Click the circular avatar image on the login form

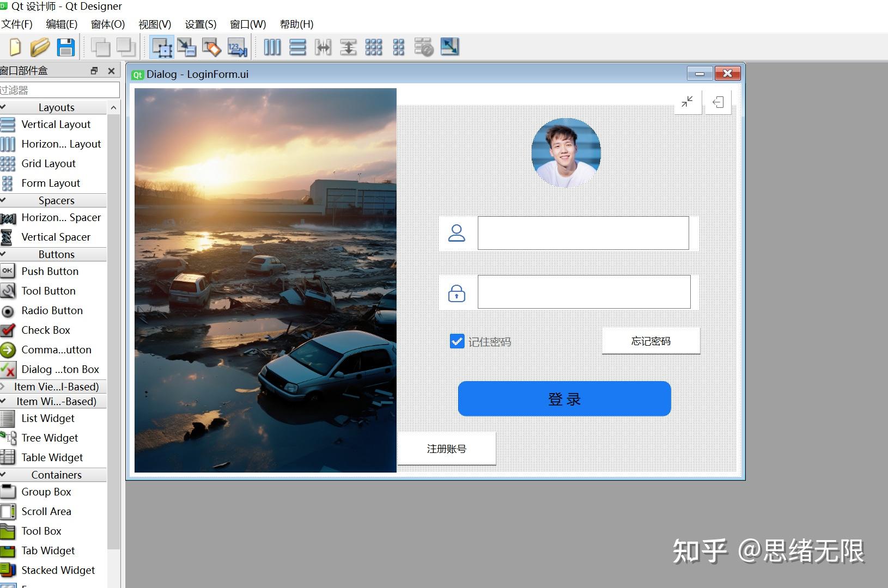[x=565, y=151]
